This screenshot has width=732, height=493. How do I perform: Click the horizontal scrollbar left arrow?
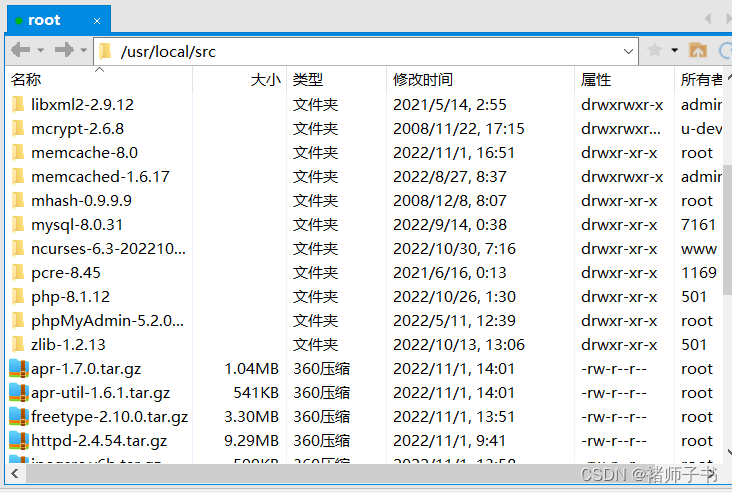pyautogui.click(x=15, y=474)
